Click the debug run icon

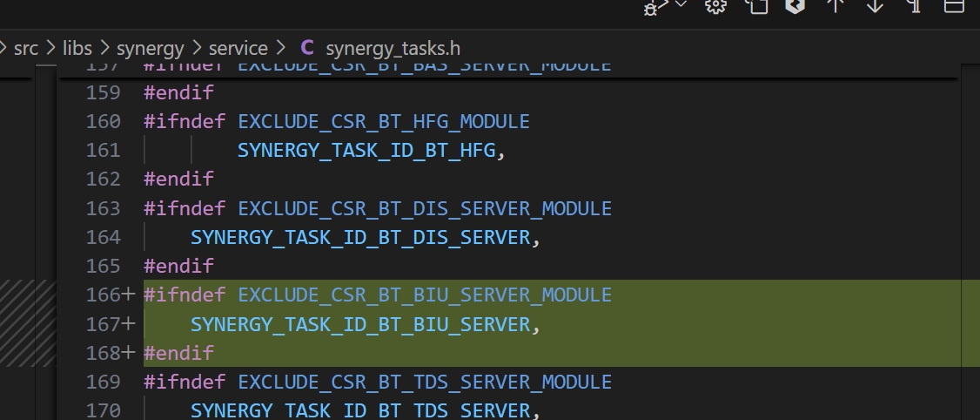click(653, 7)
